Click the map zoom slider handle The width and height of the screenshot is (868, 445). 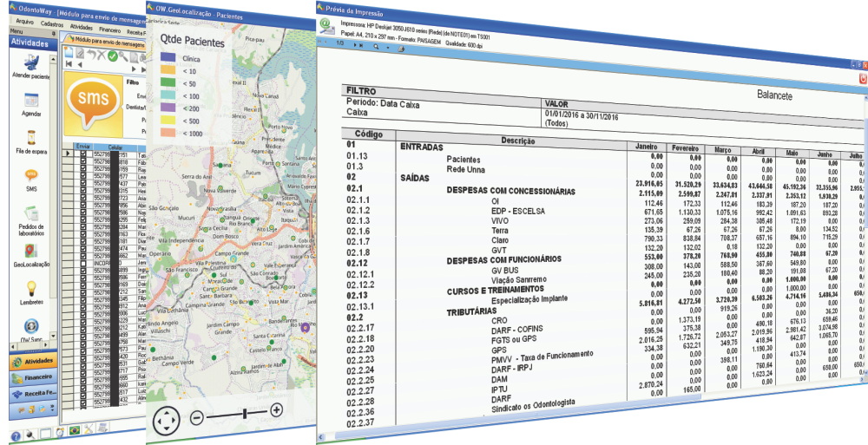(245, 413)
